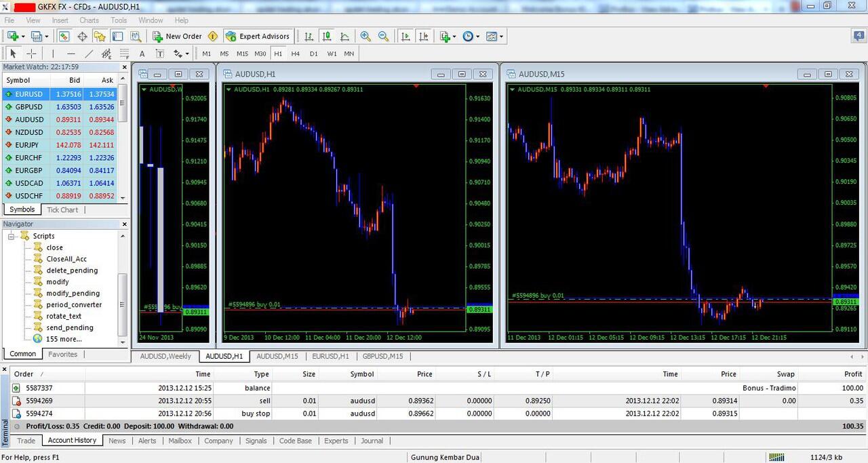Viewport: 868px width, 463px height.
Task: Switch Navigator to Favorites tab
Action: (63, 354)
